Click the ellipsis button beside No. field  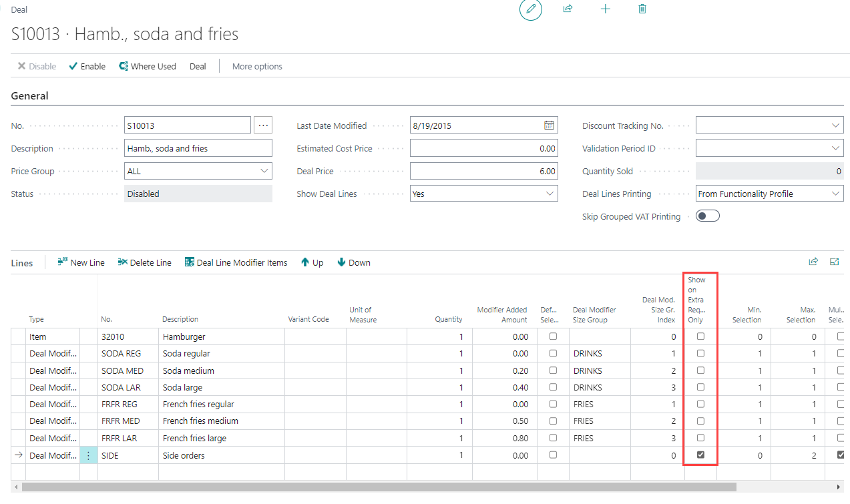tap(263, 125)
